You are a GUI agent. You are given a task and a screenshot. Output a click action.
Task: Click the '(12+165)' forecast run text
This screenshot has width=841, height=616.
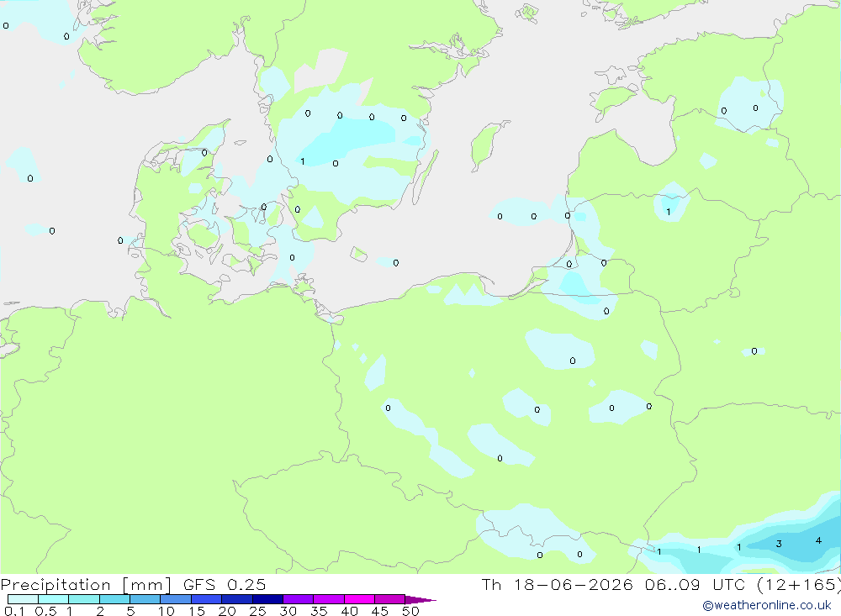(799, 585)
